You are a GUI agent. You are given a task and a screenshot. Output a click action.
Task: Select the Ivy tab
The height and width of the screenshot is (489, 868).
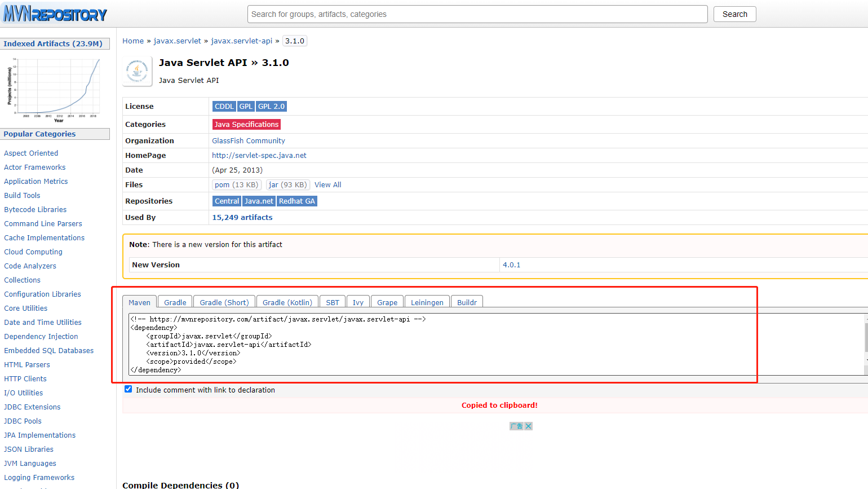pyautogui.click(x=358, y=302)
